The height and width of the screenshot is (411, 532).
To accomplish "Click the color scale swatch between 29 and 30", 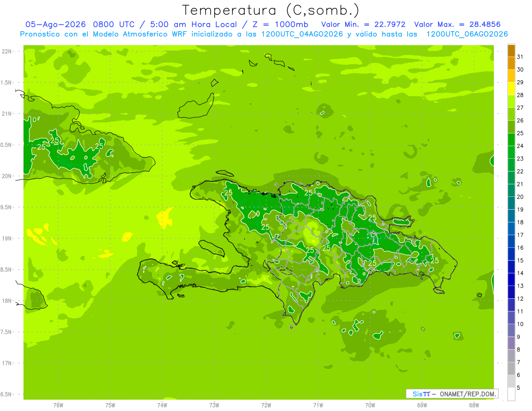I will [x=511, y=76].
